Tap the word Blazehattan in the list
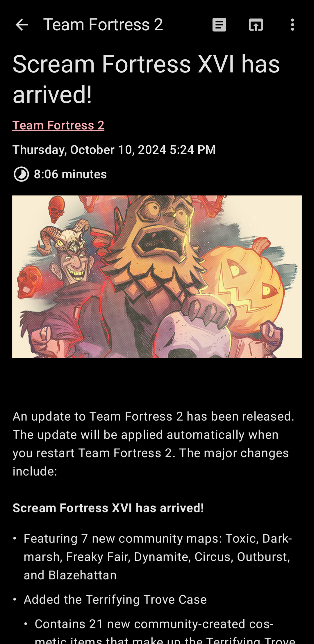 83,575
